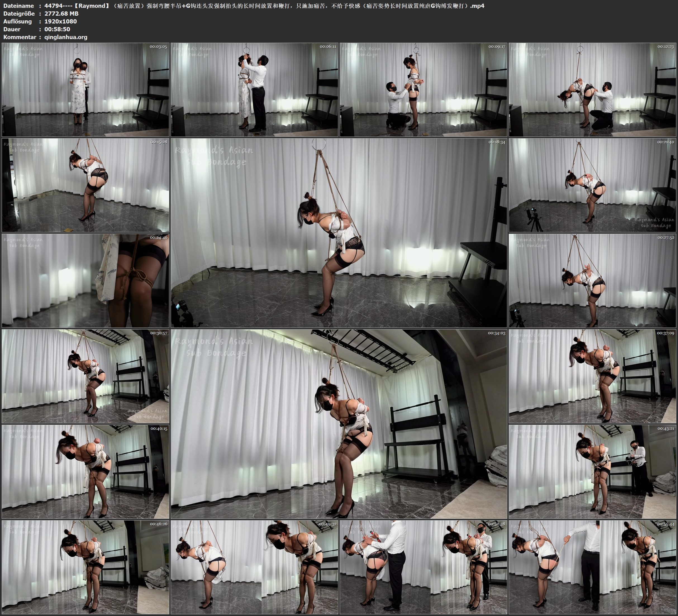Select the thumbnail at 00:27:52
The height and width of the screenshot is (616, 678).
[x=592, y=280]
